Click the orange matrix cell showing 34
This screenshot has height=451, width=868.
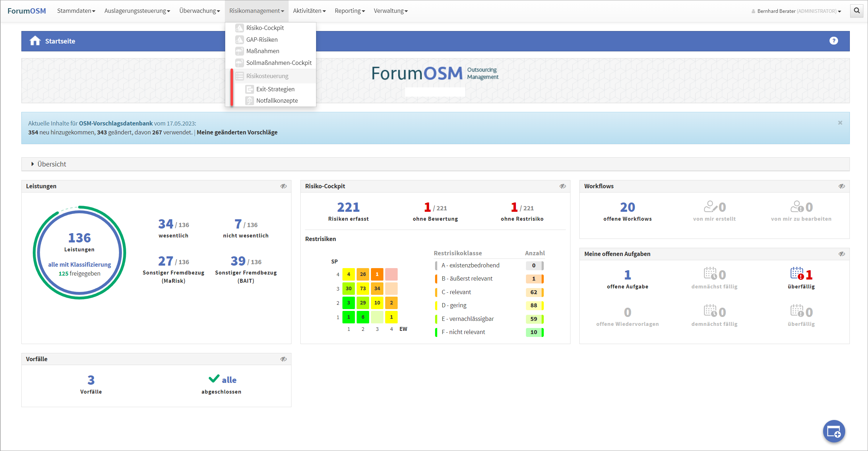377,288
